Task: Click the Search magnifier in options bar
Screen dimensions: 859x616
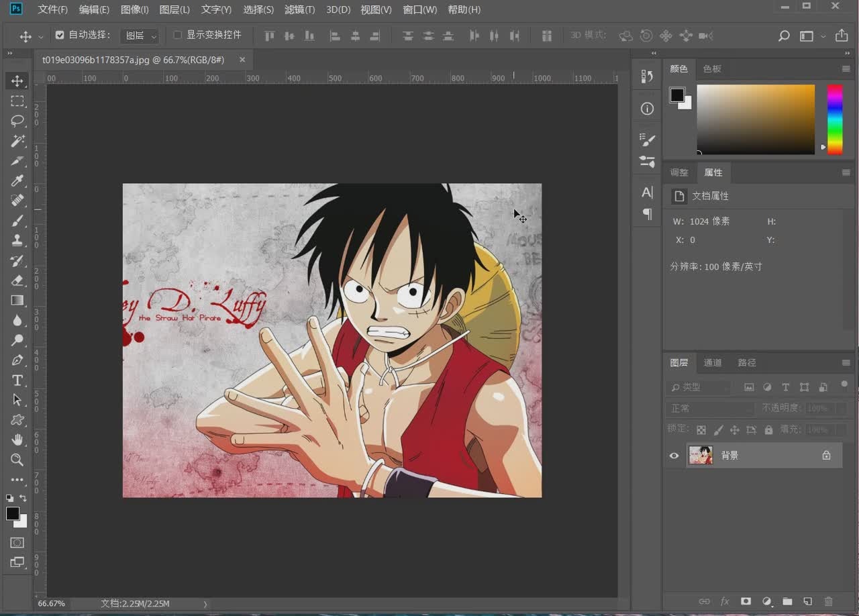Action: pyautogui.click(x=784, y=36)
